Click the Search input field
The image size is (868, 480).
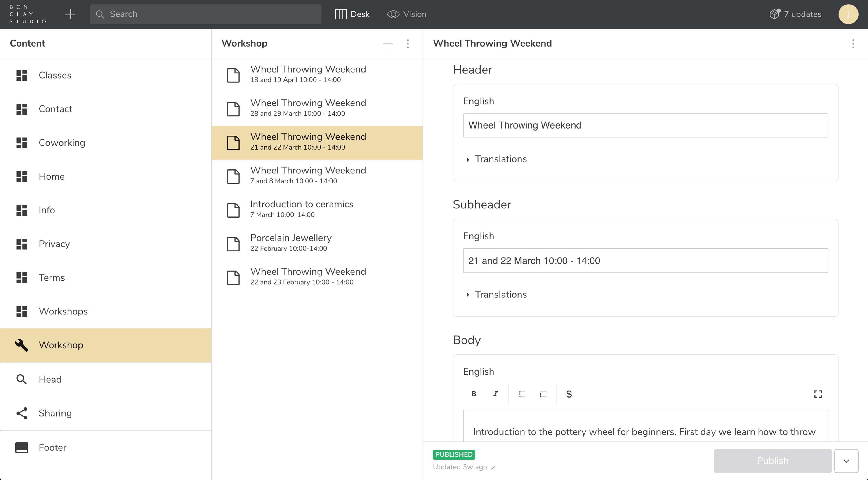click(x=205, y=14)
